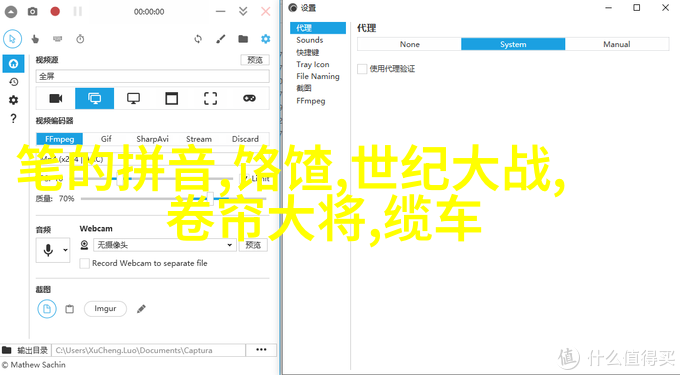This screenshot has width=680, height=375.
Task: Enable the proxy authentication checkbox
Action: point(362,69)
